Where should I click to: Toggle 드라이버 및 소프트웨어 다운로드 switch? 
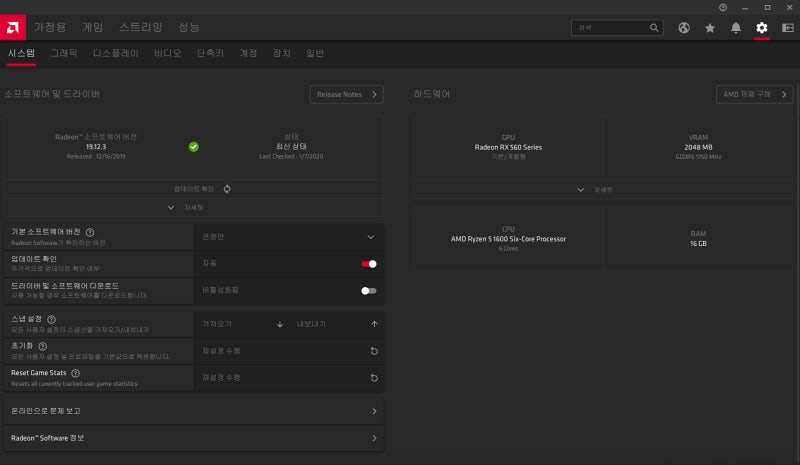click(369, 291)
